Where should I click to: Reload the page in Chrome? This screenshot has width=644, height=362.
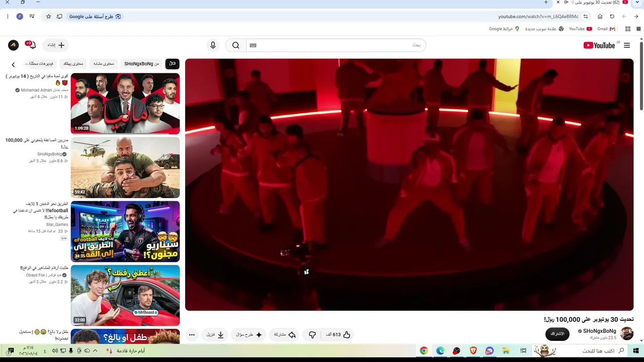click(612, 17)
